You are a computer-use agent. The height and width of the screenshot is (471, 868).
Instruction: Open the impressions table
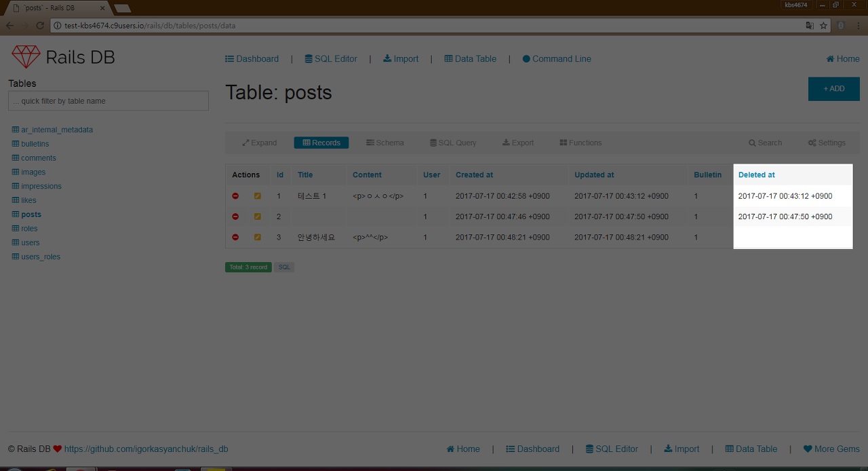pos(37,186)
